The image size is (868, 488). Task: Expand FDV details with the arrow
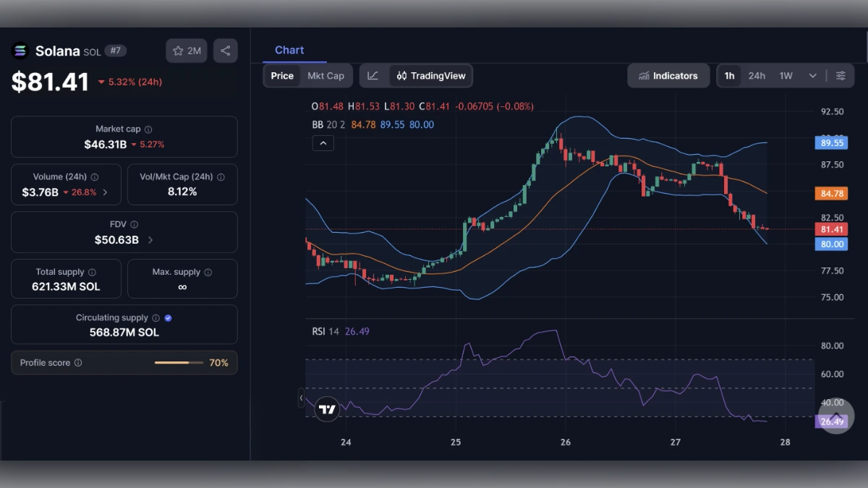pos(150,239)
